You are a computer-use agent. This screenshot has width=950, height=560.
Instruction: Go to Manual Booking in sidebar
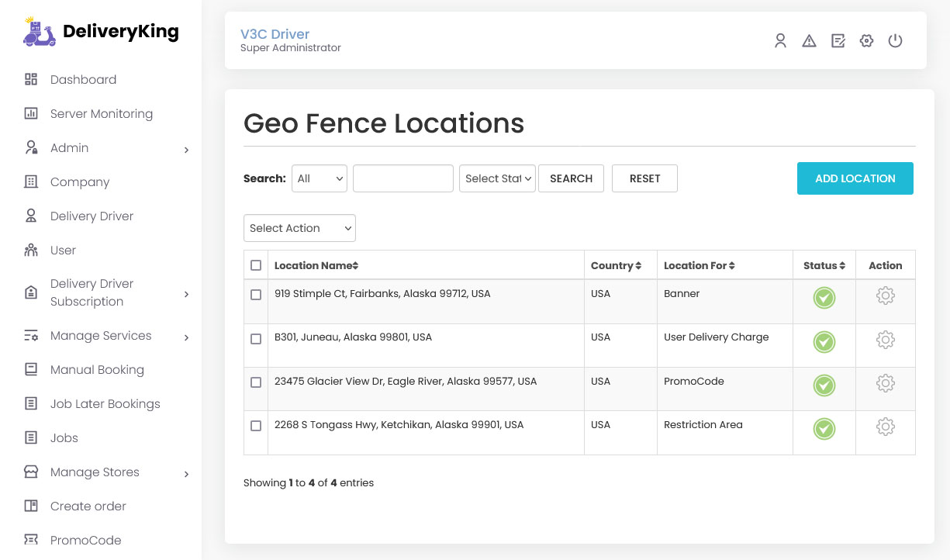point(97,370)
